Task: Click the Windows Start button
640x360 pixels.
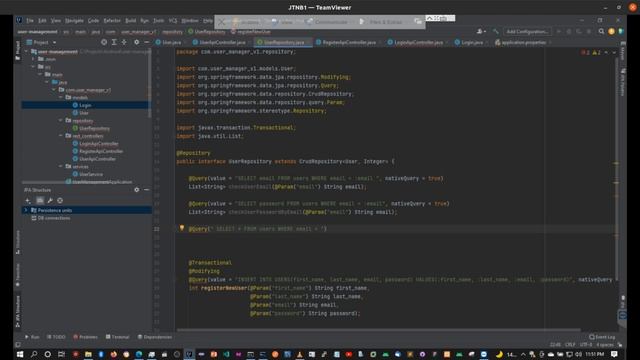Action: (x=20, y=354)
